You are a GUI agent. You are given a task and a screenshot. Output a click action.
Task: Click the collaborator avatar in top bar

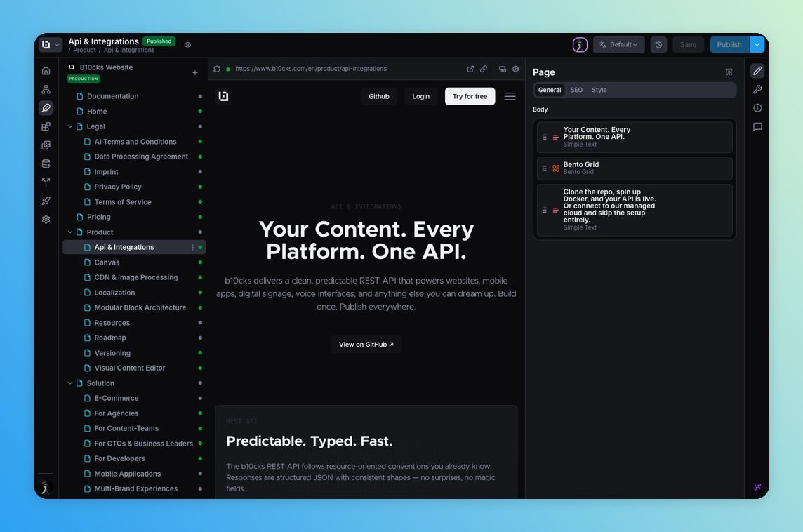pyautogui.click(x=580, y=44)
